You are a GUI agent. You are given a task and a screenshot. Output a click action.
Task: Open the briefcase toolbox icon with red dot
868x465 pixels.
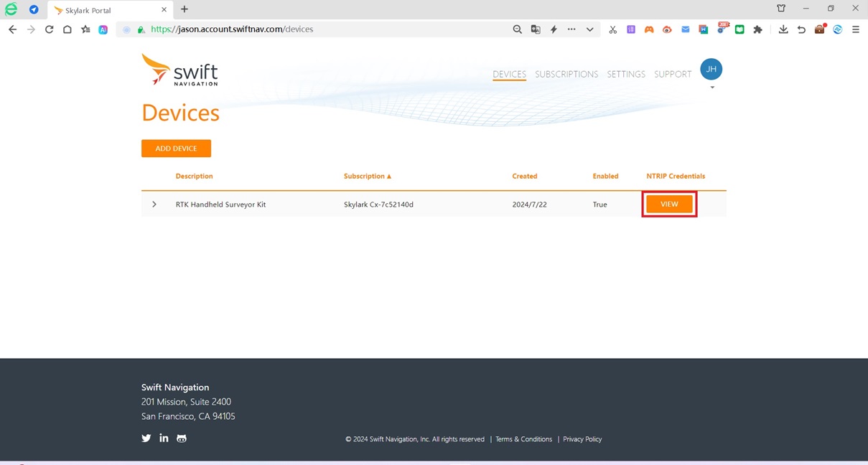tap(820, 29)
